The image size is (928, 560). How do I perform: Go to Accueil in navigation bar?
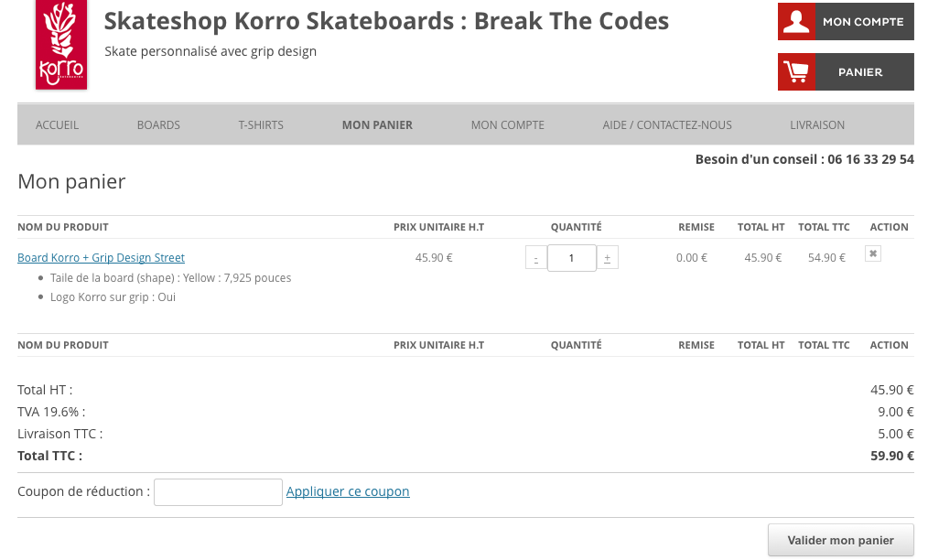pyautogui.click(x=57, y=125)
